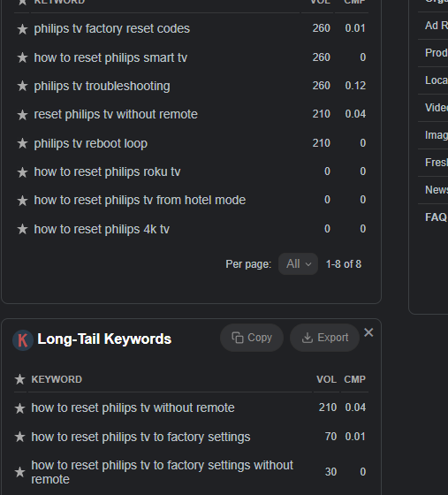Click volume 30 in the last long-tail row
Viewport: 448px width, 495px height.
coord(330,472)
